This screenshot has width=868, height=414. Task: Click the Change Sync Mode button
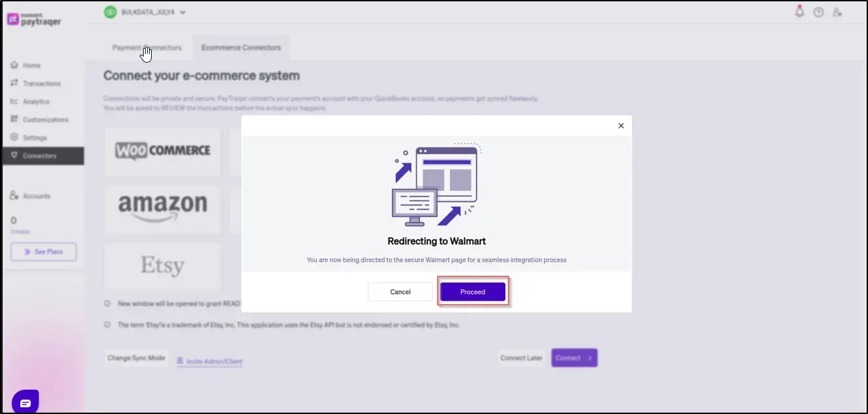[136, 358]
